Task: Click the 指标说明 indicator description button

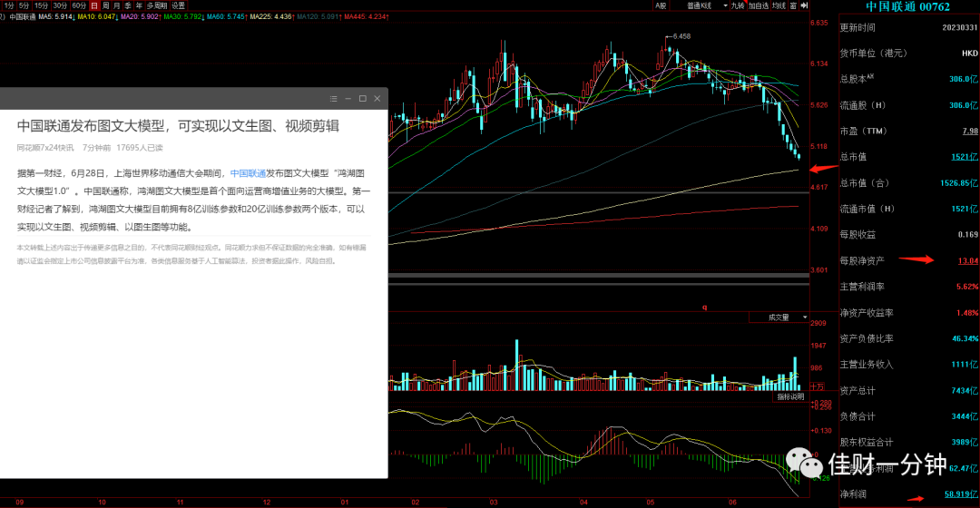Action: coord(790,396)
